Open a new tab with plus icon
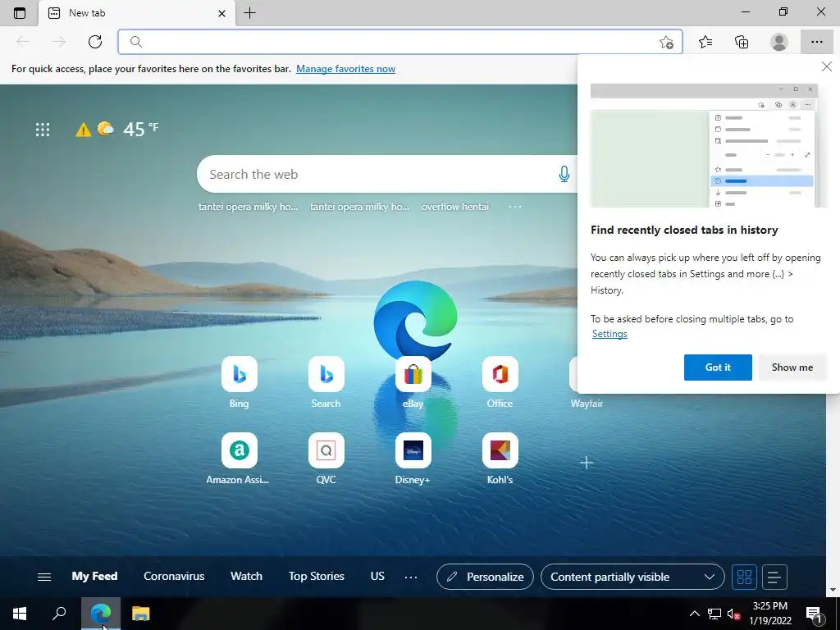The width and height of the screenshot is (840, 630). point(249,13)
